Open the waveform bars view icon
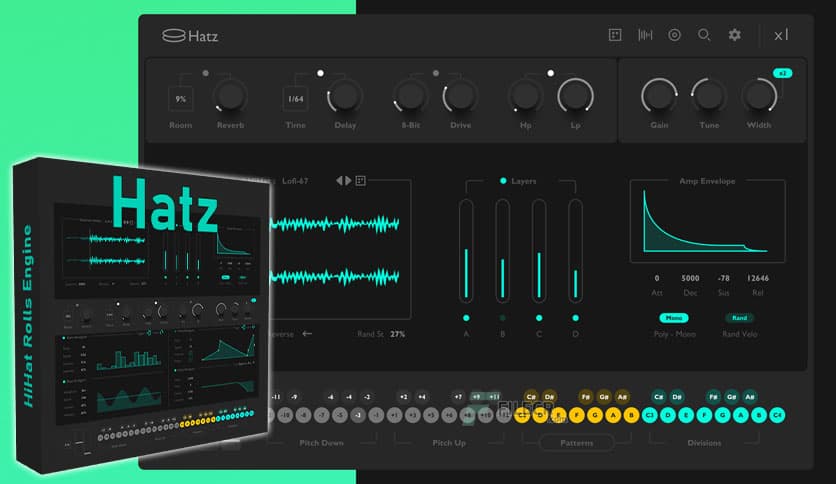Image resolution: width=836 pixels, height=484 pixels. click(x=645, y=35)
